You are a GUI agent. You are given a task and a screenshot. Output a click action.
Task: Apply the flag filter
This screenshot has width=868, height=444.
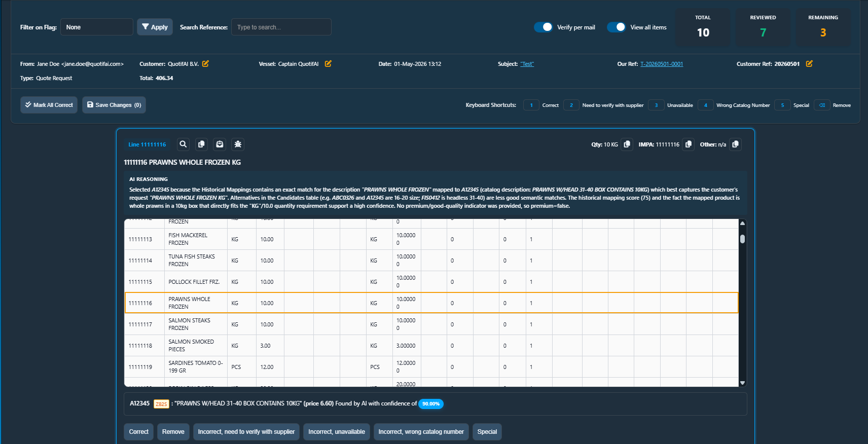pyautogui.click(x=155, y=27)
